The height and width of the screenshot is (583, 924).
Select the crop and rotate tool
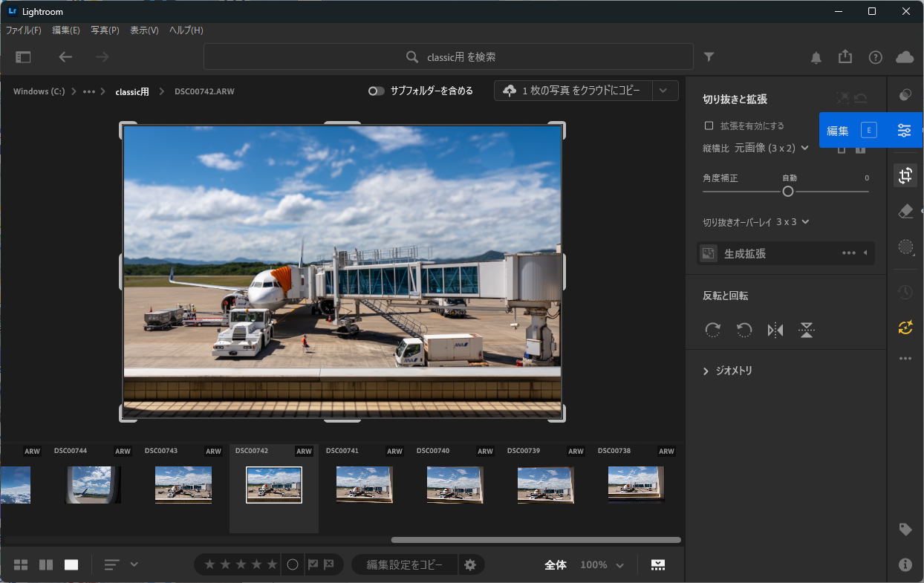905,175
